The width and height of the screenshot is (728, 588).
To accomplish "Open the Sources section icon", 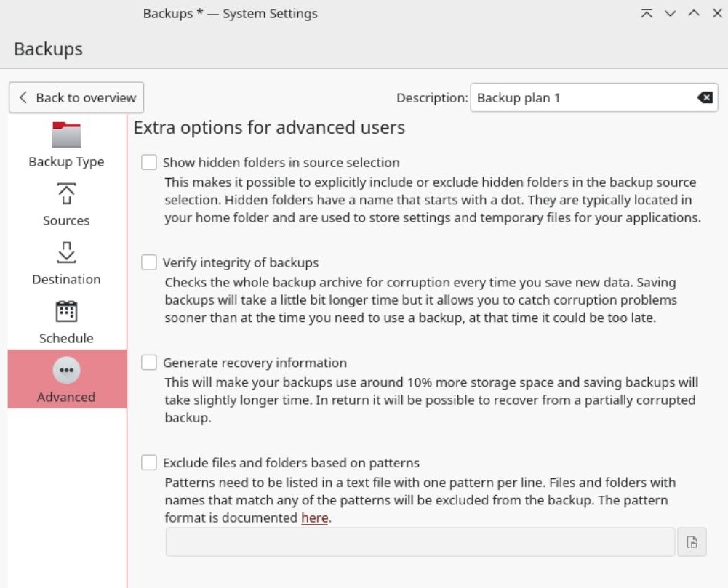I will [x=66, y=194].
